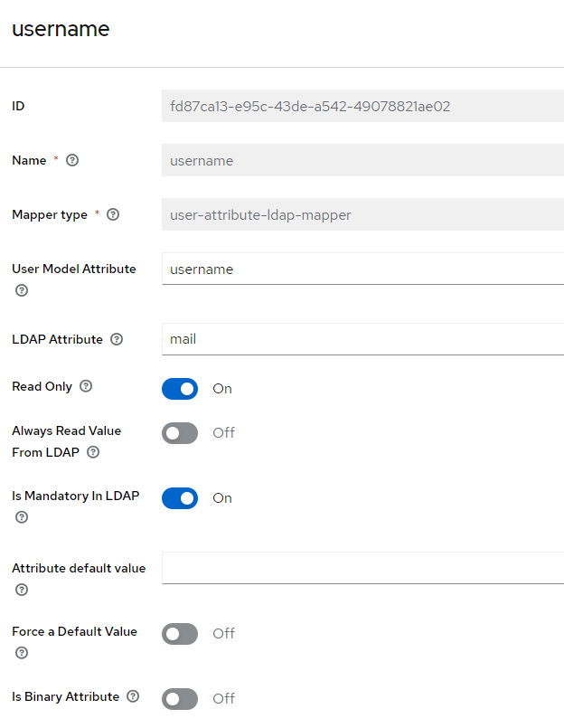The width and height of the screenshot is (564, 728).
Task: Show help for LDAP Attribute
Action: pos(117,339)
